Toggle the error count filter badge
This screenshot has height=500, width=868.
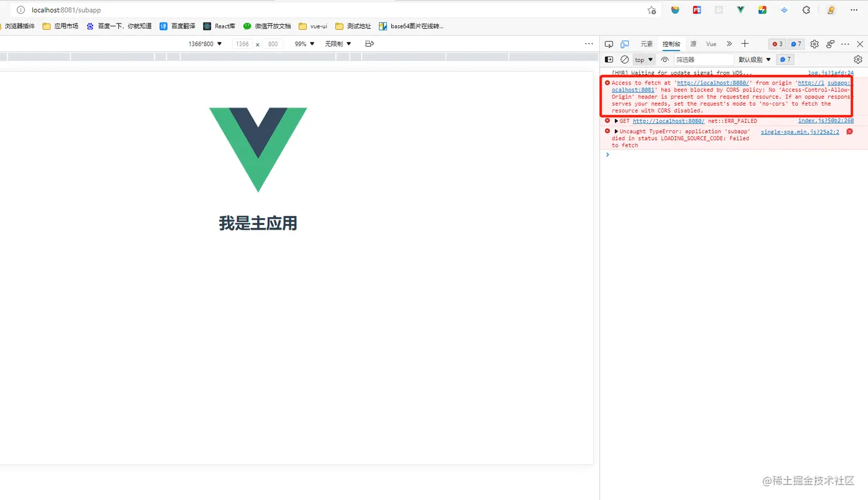tap(776, 44)
